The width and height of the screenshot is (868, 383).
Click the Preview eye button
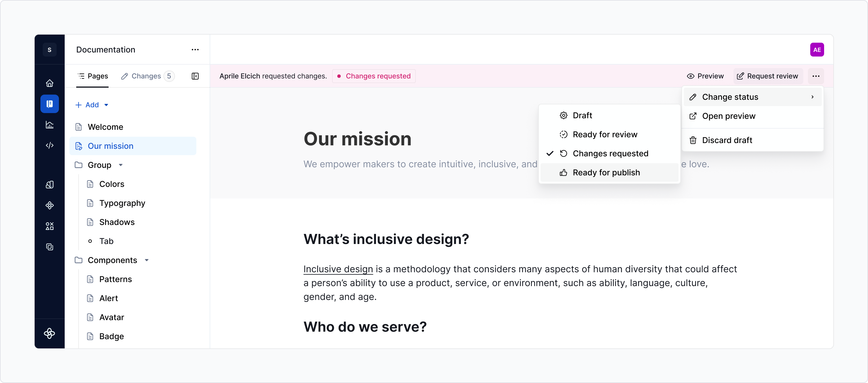(705, 76)
